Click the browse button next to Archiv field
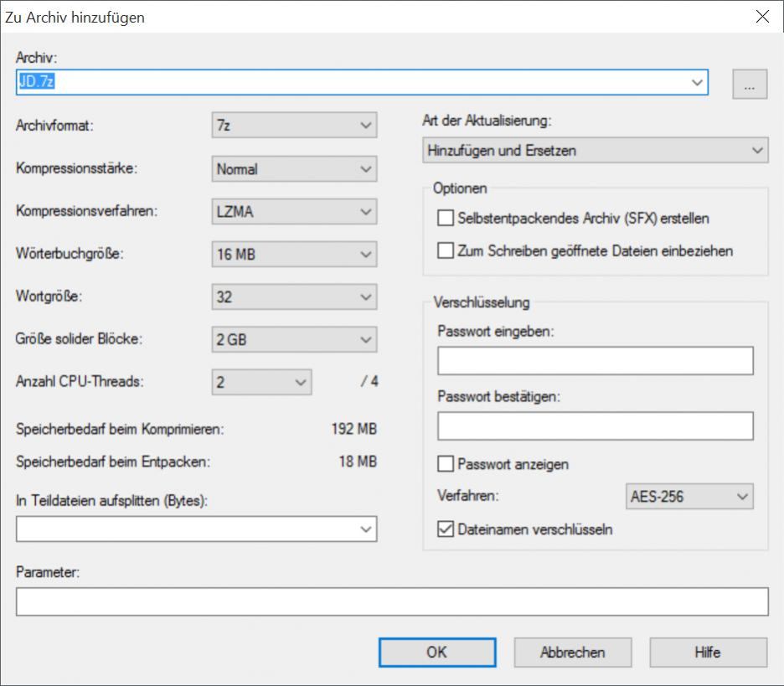This screenshot has height=686, width=784. tap(750, 84)
